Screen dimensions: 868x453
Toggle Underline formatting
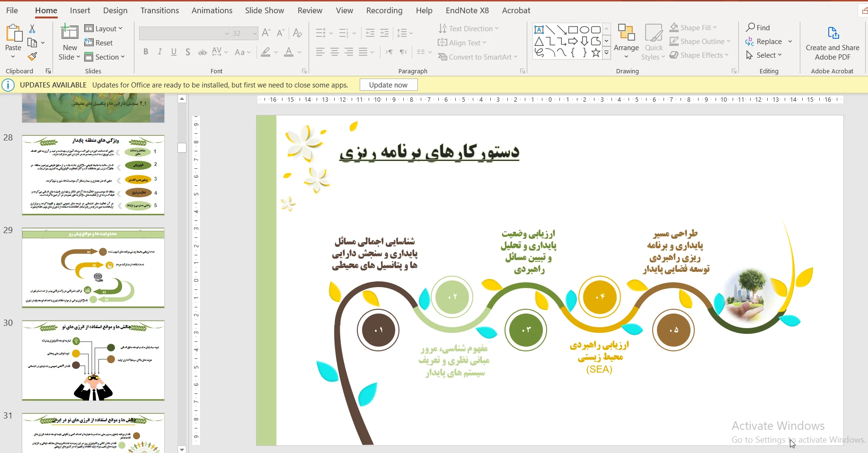pyautogui.click(x=174, y=52)
